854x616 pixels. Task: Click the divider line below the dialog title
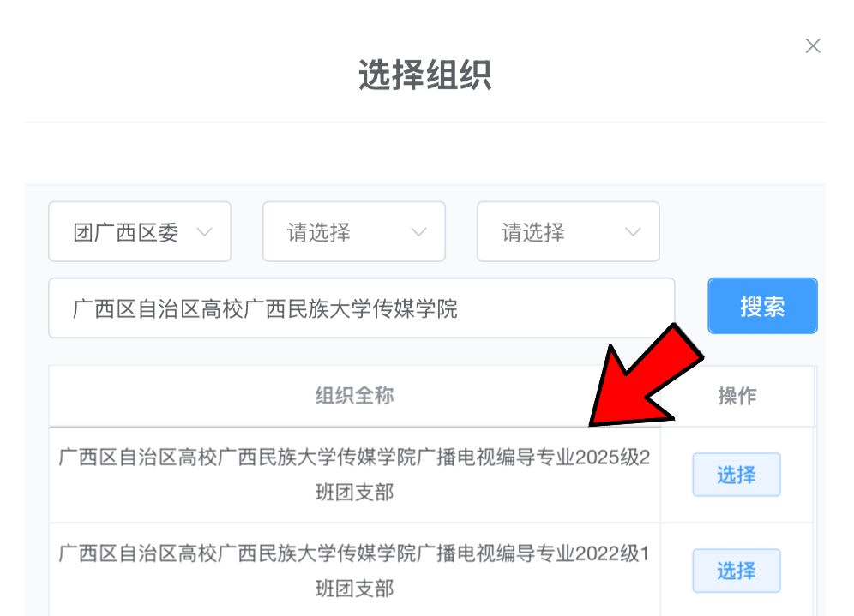(x=424, y=122)
